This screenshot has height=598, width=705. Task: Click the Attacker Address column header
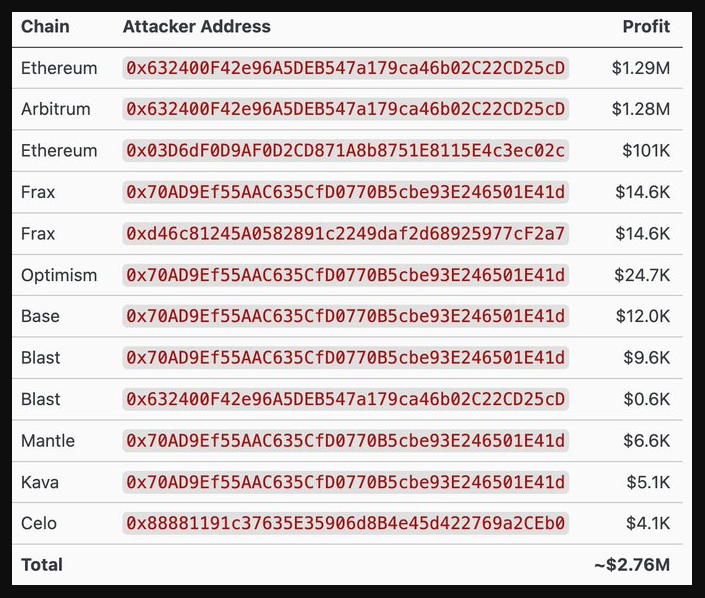click(x=196, y=27)
